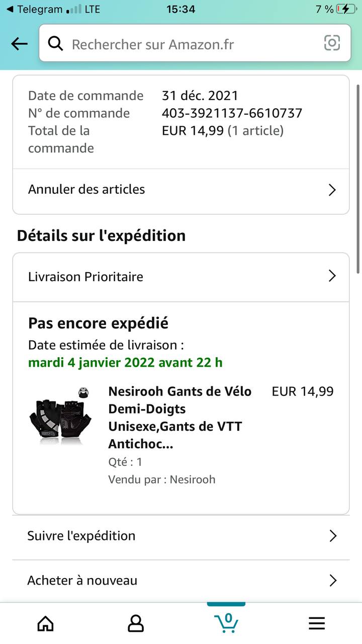Open Acheter à nouveau chevron
The image size is (362, 644).
pos(332,581)
